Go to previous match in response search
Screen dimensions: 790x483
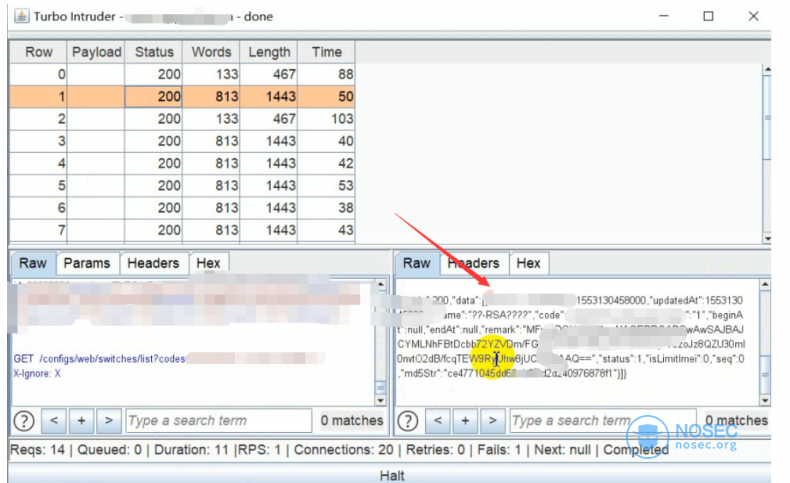coord(438,421)
